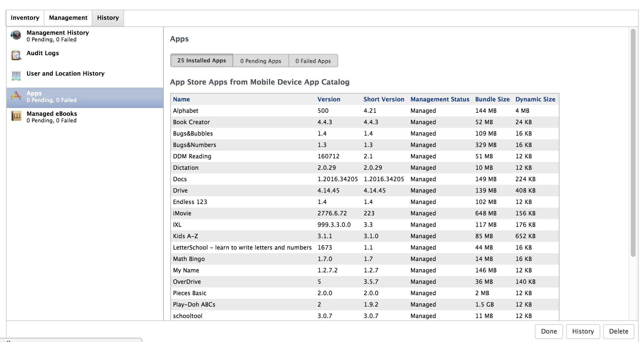The width and height of the screenshot is (644, 342).
Task: Switch to the Inventory tab
Action: tap(25, 18)
